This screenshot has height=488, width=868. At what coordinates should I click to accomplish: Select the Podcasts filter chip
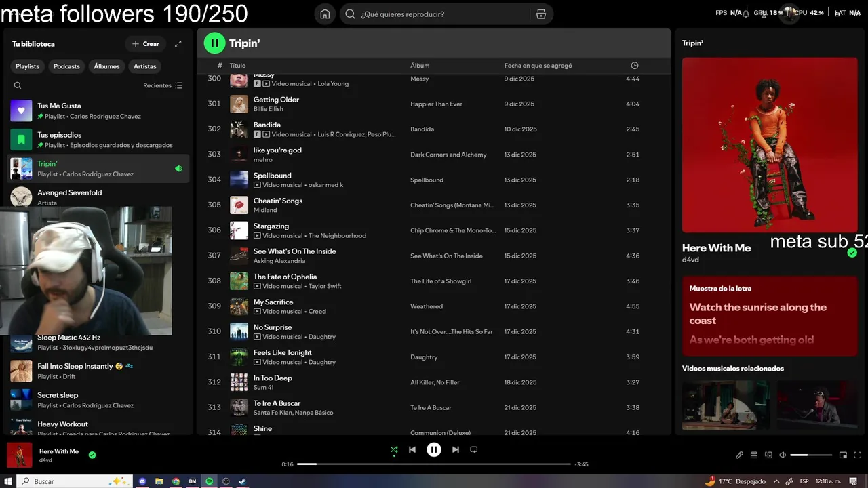point(66,66)
